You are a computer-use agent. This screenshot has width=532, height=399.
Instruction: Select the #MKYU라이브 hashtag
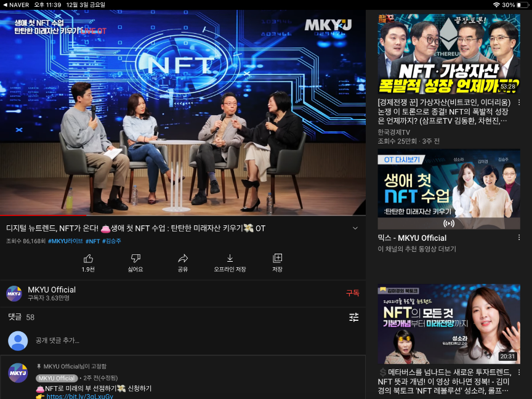point(65,241)
